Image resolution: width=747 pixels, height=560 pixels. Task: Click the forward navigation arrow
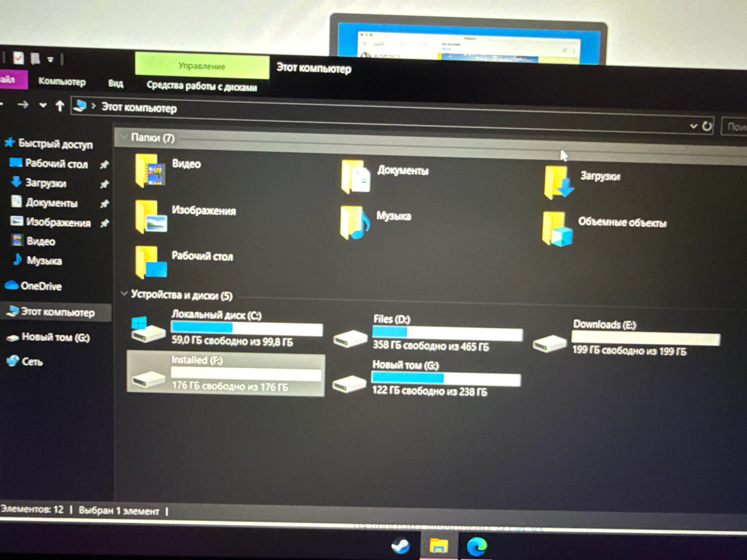(23, 105)
